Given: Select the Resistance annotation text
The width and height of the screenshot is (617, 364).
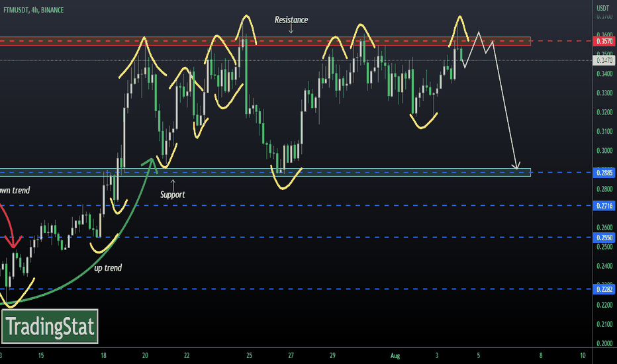Looking at the screenshot, I should pos(291,20).
